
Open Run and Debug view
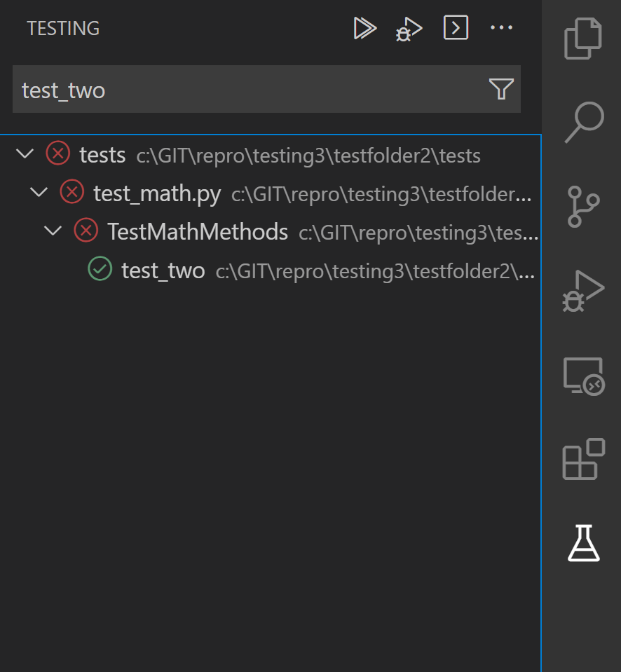pyautogui.click(x=583, y=291)
